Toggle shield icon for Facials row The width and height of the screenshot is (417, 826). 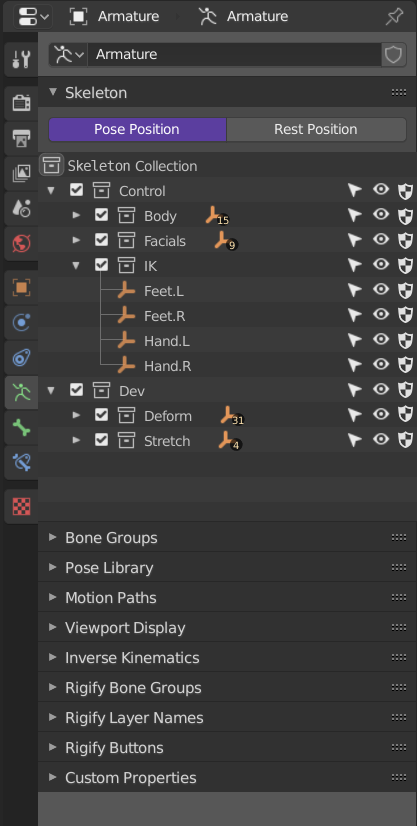click(x=405, y=241)
